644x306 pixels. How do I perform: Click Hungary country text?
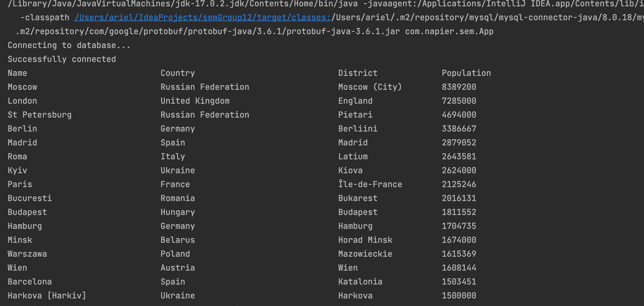pyautogui.click(x=178, y=212)
